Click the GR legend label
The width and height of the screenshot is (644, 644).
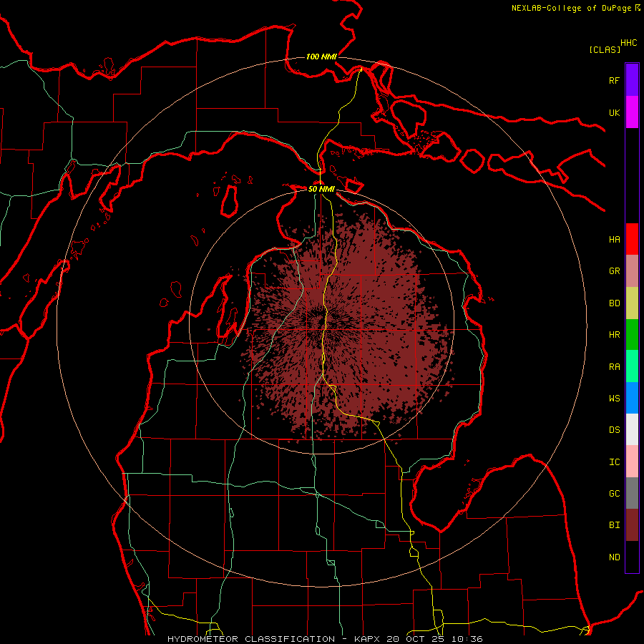tap(615, 271)
